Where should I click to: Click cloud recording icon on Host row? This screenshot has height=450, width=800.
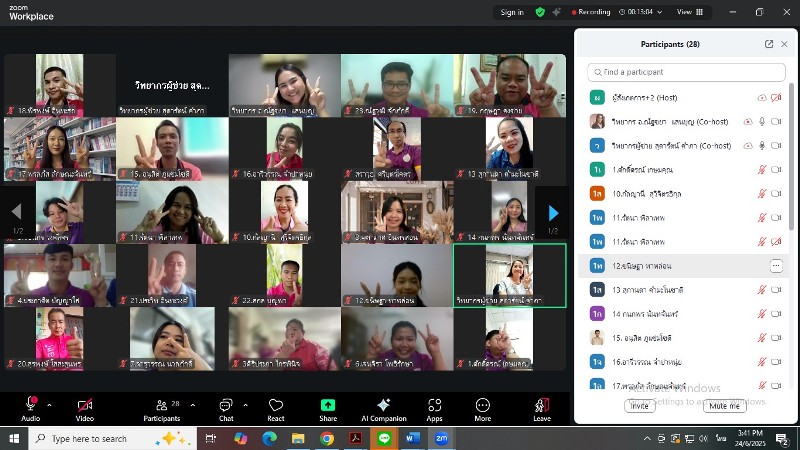pyautogui.click(x=762, y=97)
